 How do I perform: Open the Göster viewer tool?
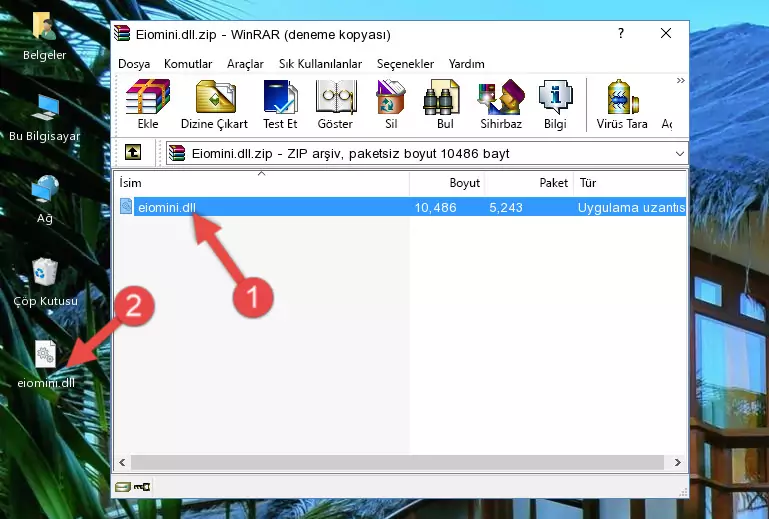(335, 104)
